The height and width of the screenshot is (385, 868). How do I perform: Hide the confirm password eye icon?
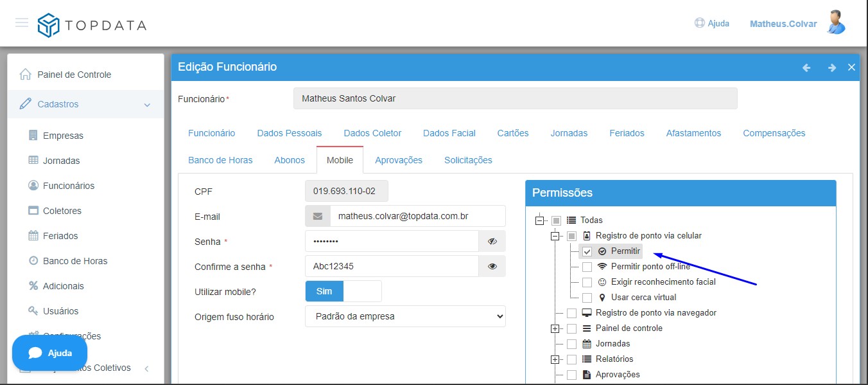pyautogui.click(x=492, y=266)
